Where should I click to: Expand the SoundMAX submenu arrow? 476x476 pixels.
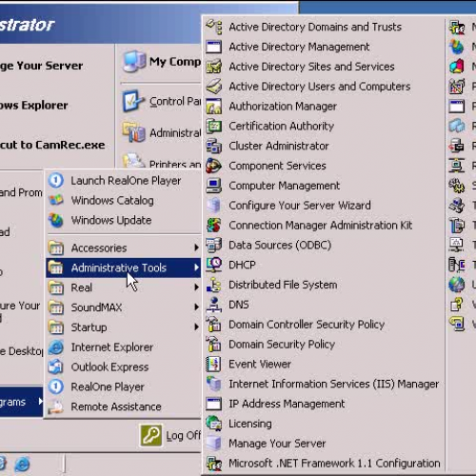(196, 307)
